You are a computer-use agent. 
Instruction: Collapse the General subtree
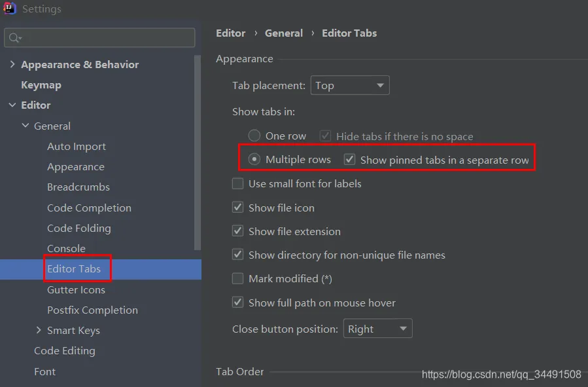tap(26, 126)
